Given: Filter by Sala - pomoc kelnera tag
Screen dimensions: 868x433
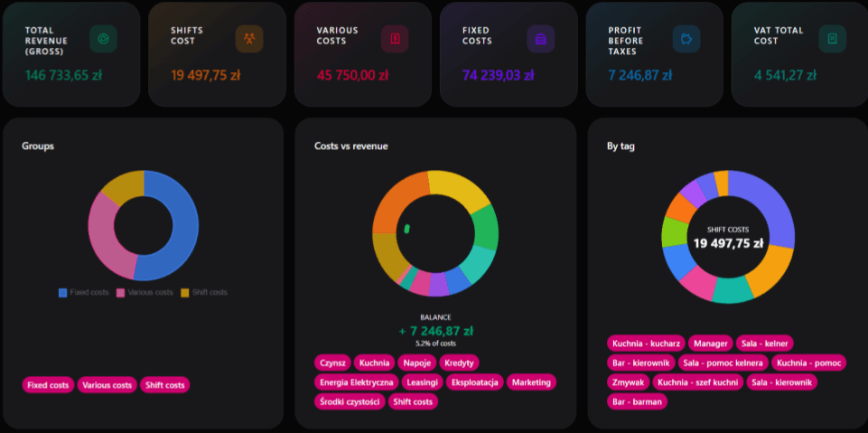Looking at the screenshot, I should click(x=723, y=362).
